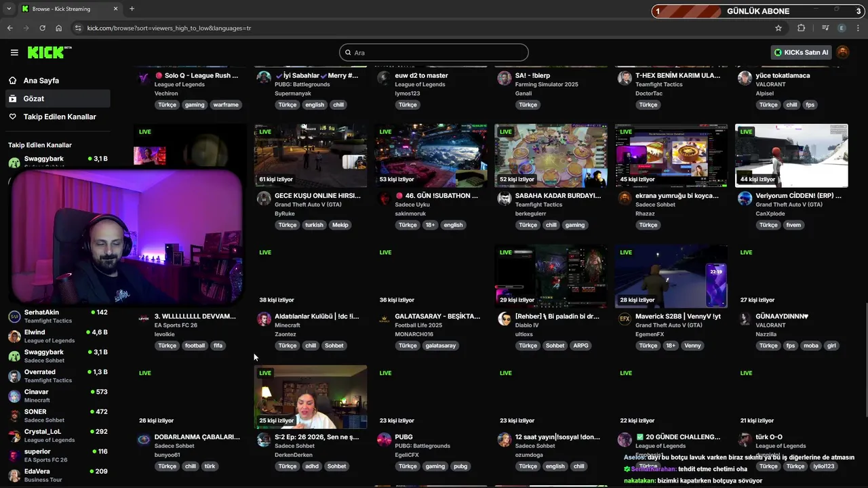Open CanXplode's channel avatar
The height and width of the screenshot is (488, 868).
745,198
